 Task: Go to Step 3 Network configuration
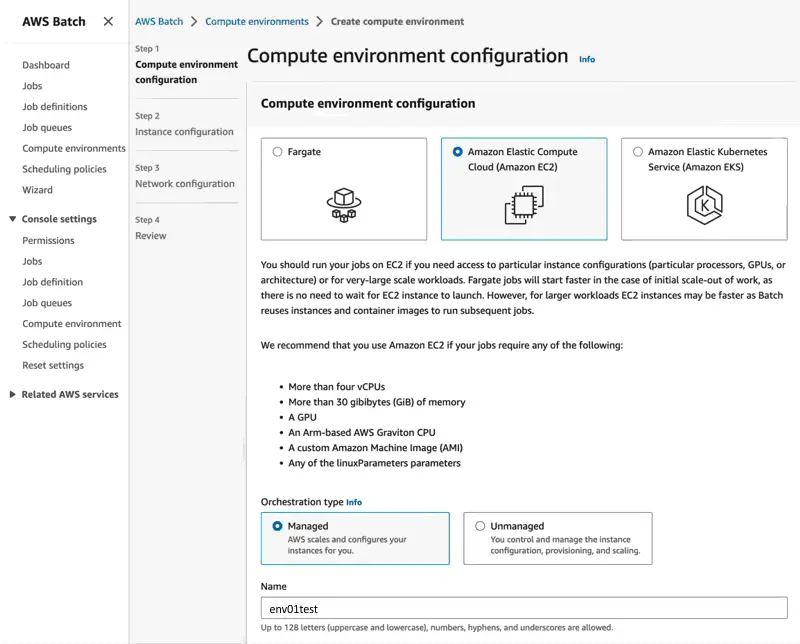click(185, 184)
